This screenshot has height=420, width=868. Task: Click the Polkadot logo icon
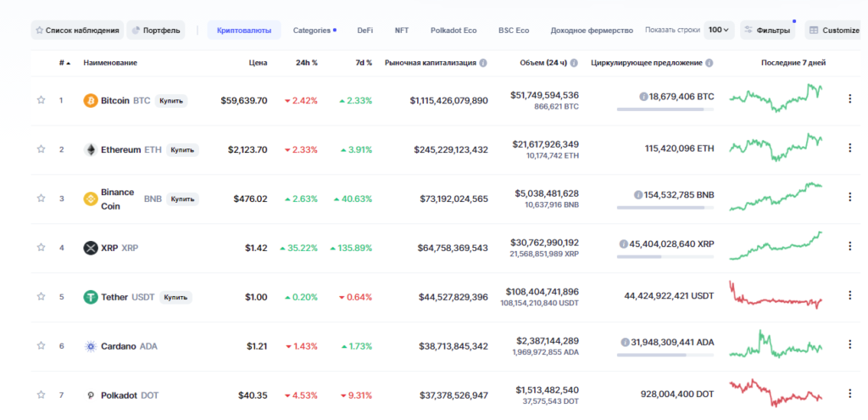coord(90,395)
